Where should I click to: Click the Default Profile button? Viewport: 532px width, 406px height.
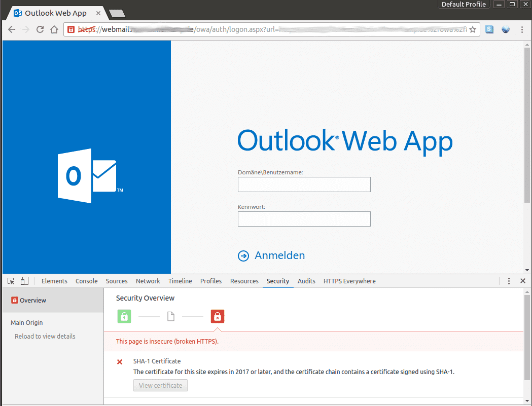(x=464, y=5)
